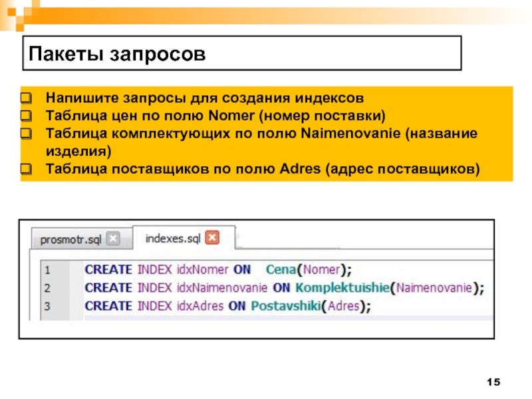
Task: Click the bullet box before "Таблица поставщиков"
Action: click(x=25, y=170)
